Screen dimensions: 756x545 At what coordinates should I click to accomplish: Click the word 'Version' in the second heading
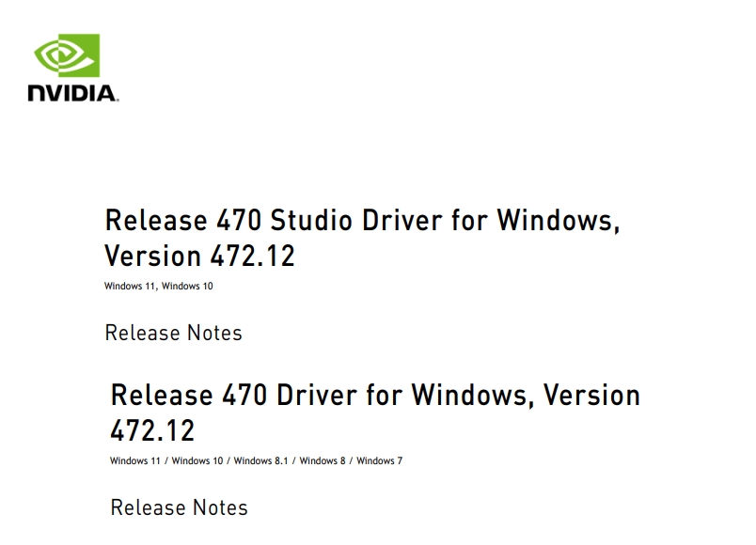592,396
